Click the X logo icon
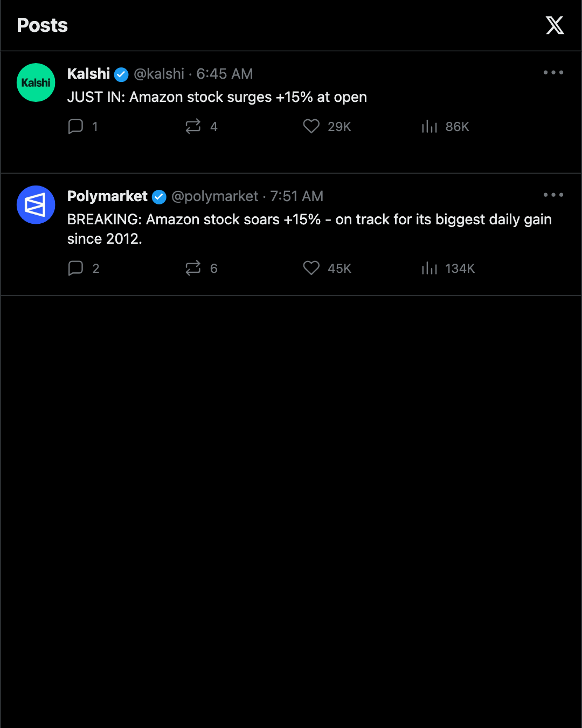This screenshot has width=582, height=728. point(555,25)
